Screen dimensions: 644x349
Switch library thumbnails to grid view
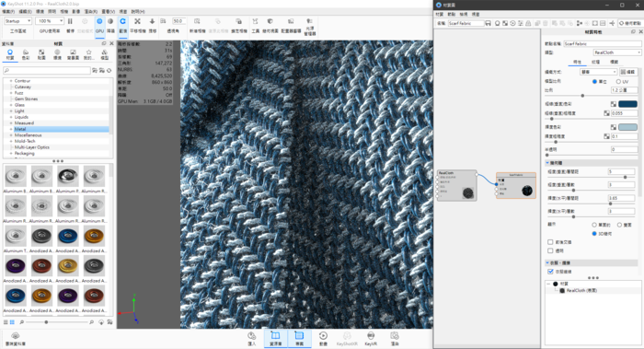tap(12, 322)
